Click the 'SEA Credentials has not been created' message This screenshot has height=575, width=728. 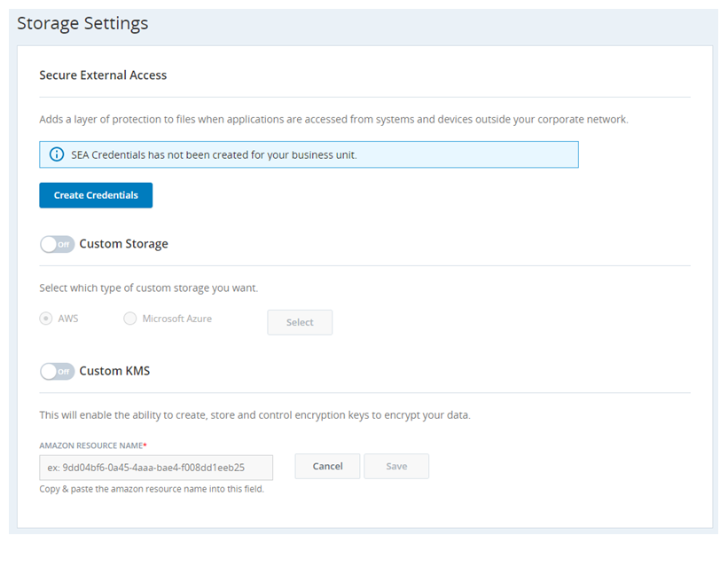214,154
